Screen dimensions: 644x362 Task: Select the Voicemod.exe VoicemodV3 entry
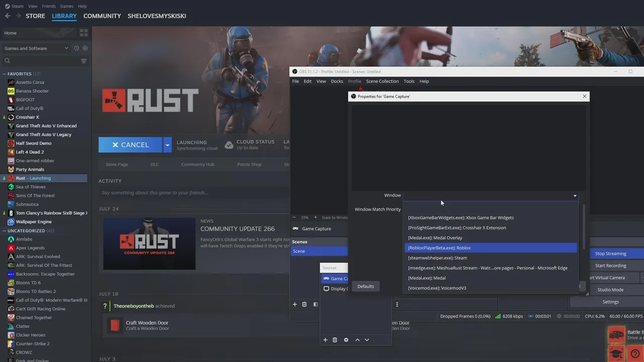pyautogui.click(x=491, y=288)
